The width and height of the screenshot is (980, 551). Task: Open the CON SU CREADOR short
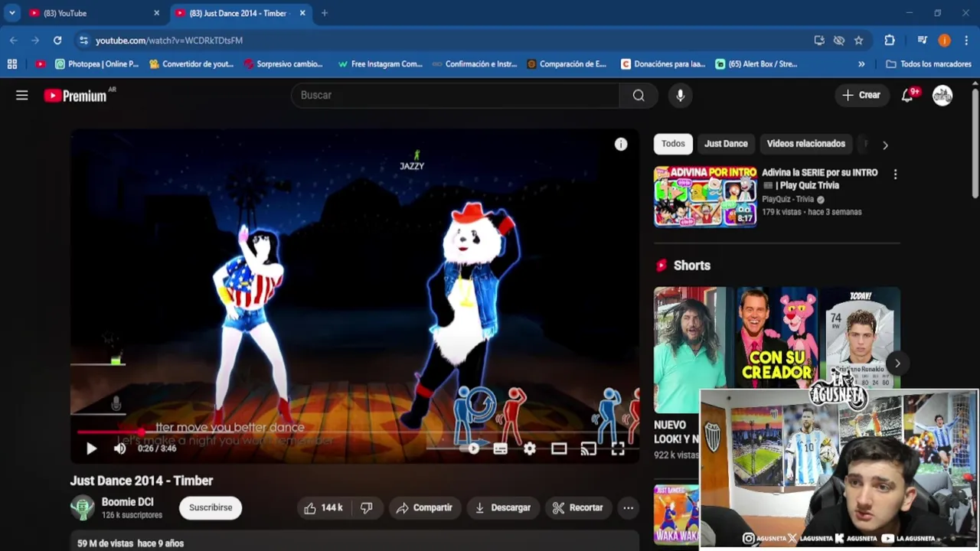[776, 338]
